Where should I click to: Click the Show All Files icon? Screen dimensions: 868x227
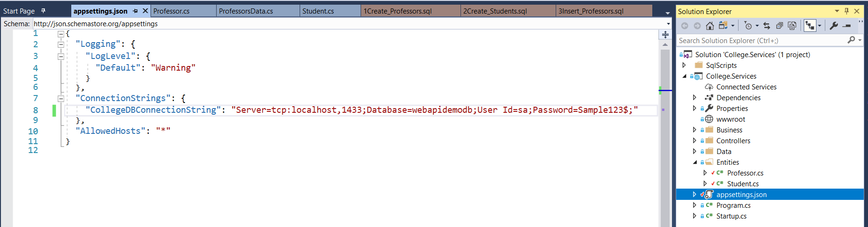point(792,26)
